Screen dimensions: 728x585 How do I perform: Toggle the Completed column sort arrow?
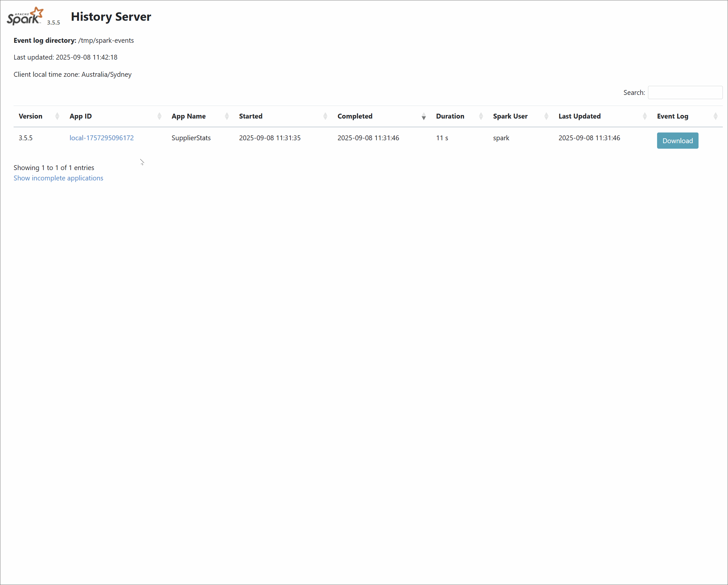[x=424, y=117]
